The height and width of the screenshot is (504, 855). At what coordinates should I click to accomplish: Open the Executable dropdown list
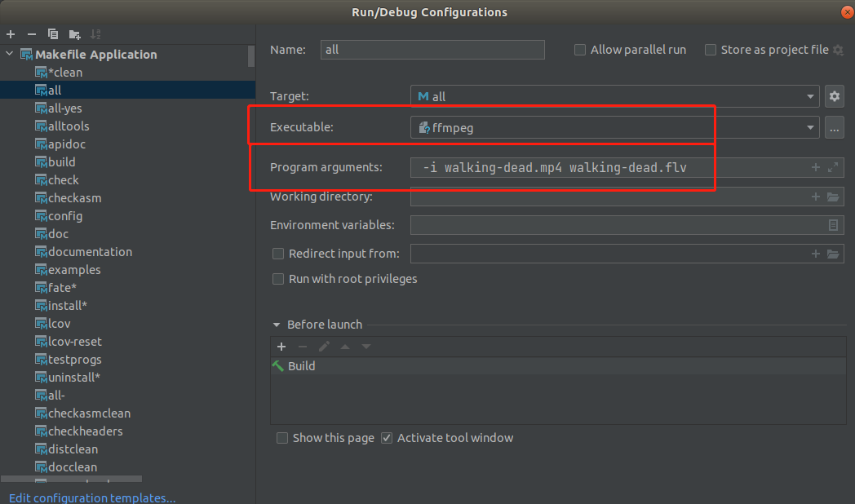(x=810, y=127)
